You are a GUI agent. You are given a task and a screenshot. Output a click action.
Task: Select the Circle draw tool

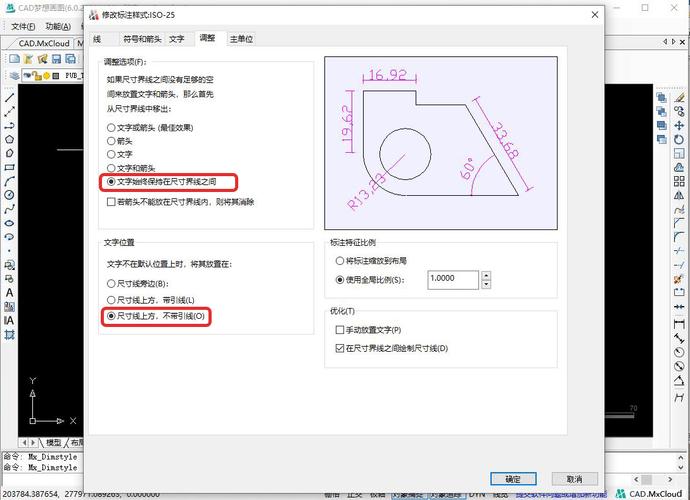click(9, 195)
